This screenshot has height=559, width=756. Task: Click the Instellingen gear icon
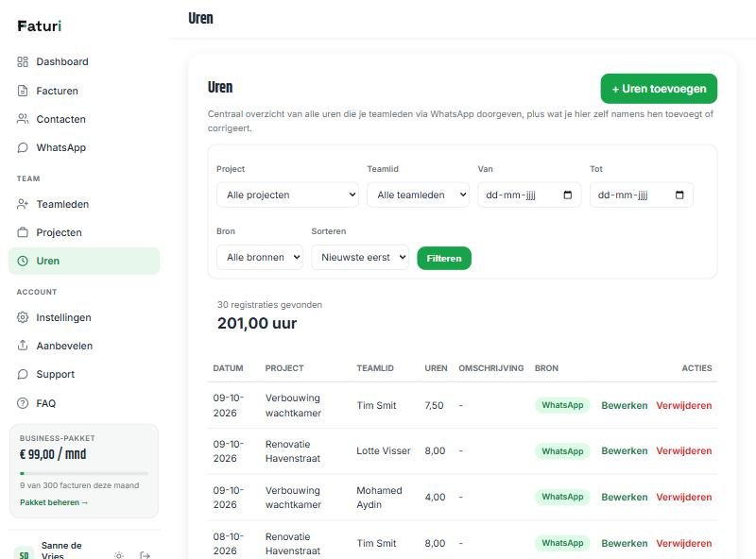coord(23,317)
